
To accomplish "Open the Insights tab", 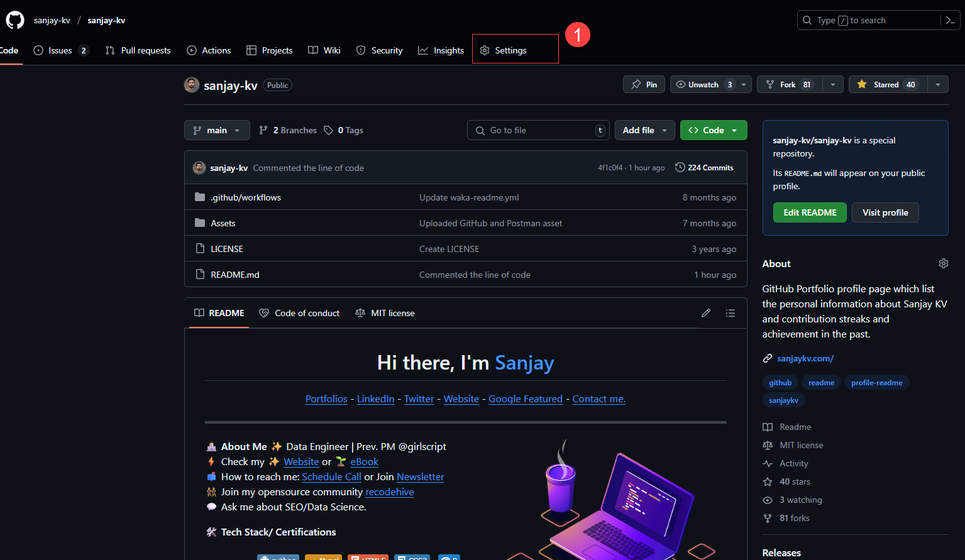I will tap(441, 50).
